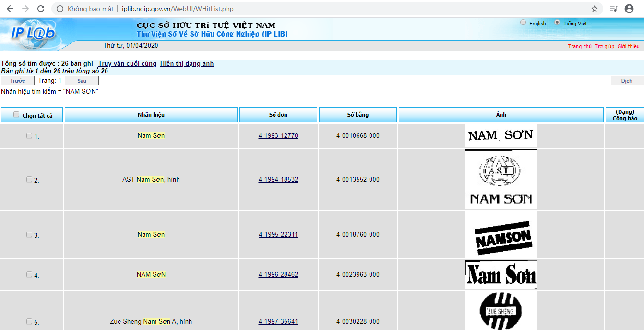Image resolution: width=644 pixels, height=330 pixels.
Task: Click the Số đơn column header
Action: 278,115
